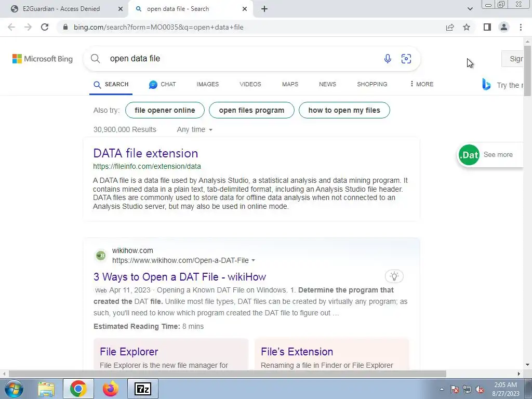Share this page using the share icon
Viewport: 532px width, 399px height.
click(450, 27)
